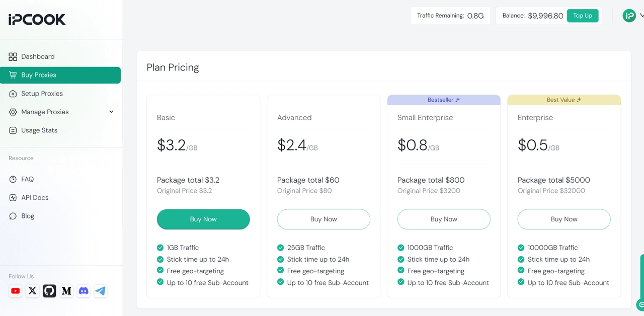Open the Medium blog icon
Image resolution: width=644 pixels, height=316 pixels.
(66, 291)
